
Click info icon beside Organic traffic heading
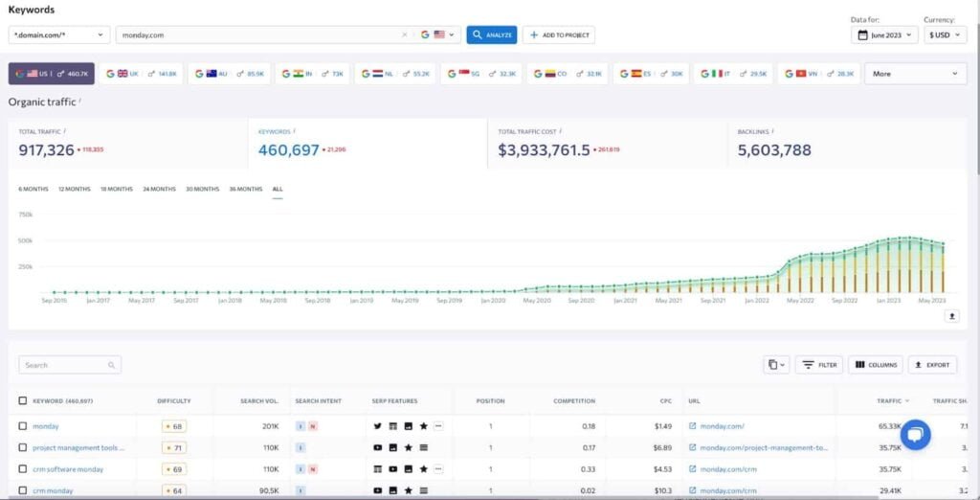[80, 101]
